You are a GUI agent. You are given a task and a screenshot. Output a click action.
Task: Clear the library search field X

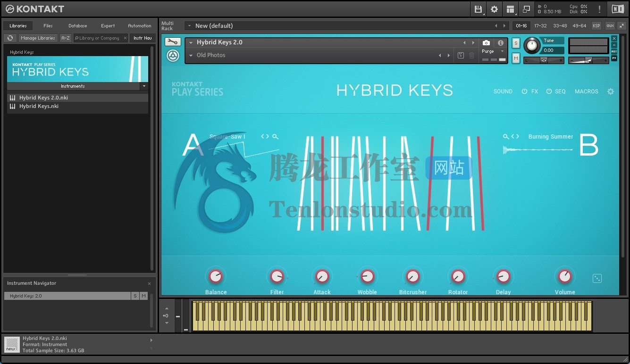pos(125,38)
